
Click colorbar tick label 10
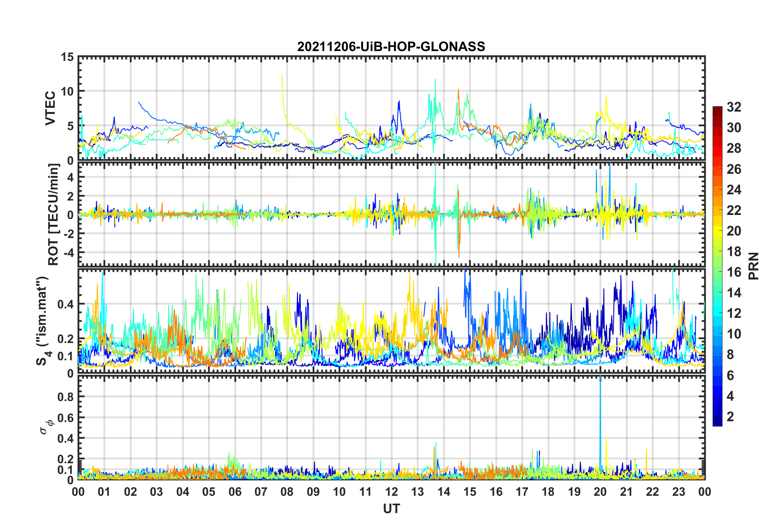coord(734,334)
